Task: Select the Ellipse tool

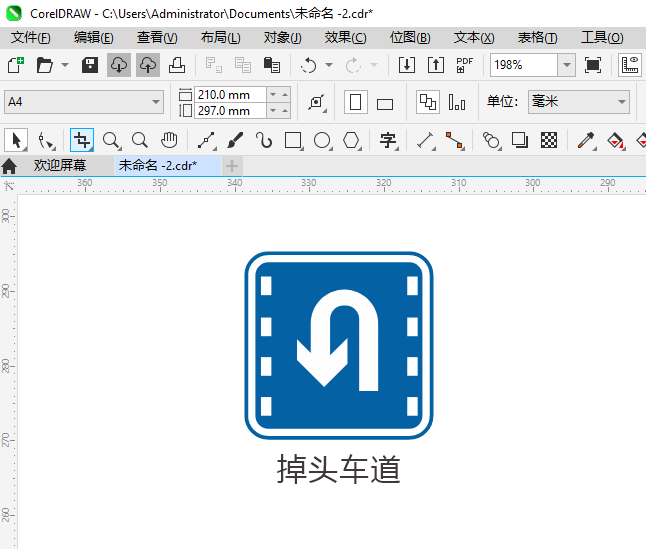Action: click(323, 140)
